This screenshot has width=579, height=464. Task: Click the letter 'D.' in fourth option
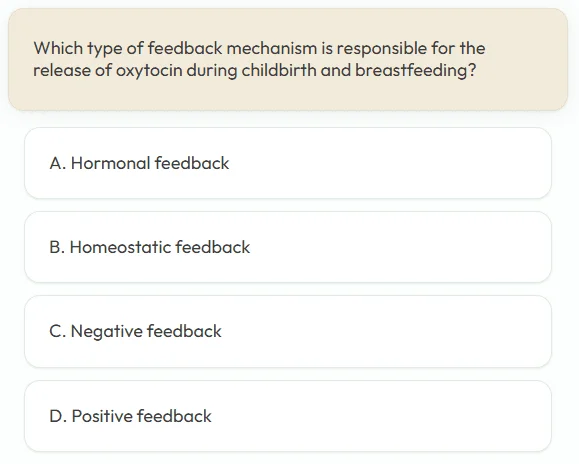coord(58,416)
